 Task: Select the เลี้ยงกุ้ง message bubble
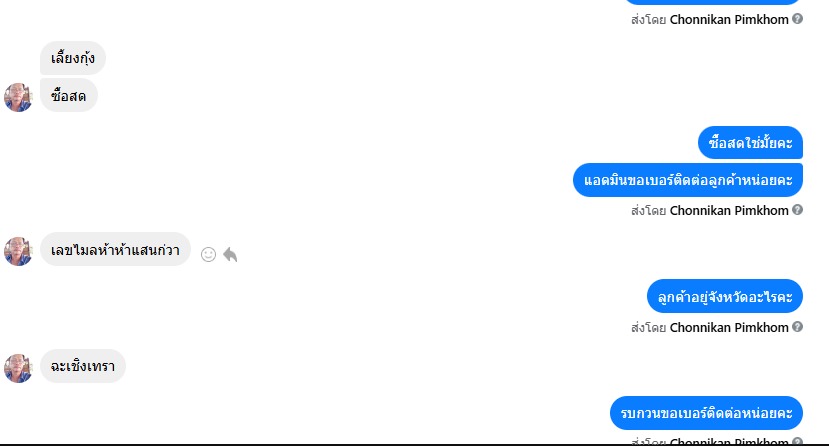tap(73, 58)
